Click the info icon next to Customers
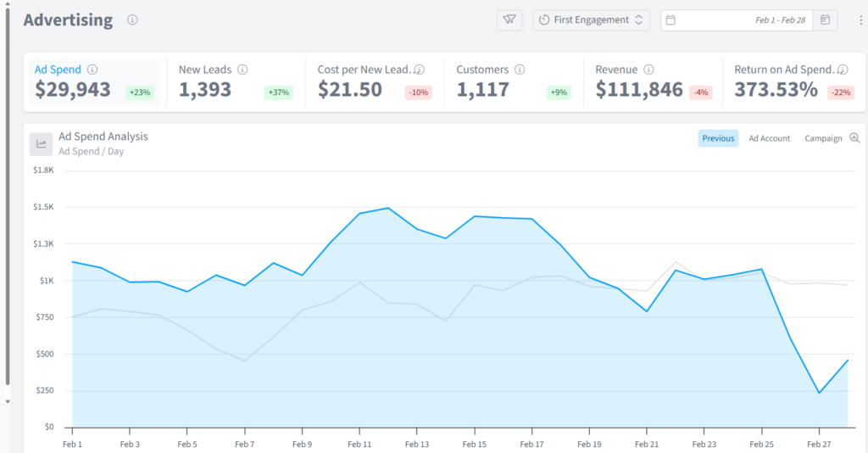 click(x=520, y=70)
